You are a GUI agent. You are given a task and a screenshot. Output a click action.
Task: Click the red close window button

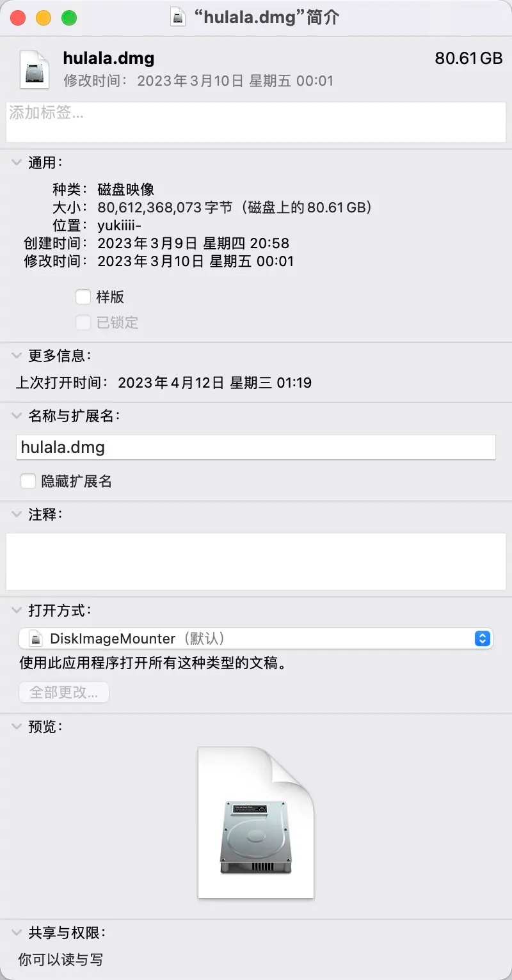18,18
